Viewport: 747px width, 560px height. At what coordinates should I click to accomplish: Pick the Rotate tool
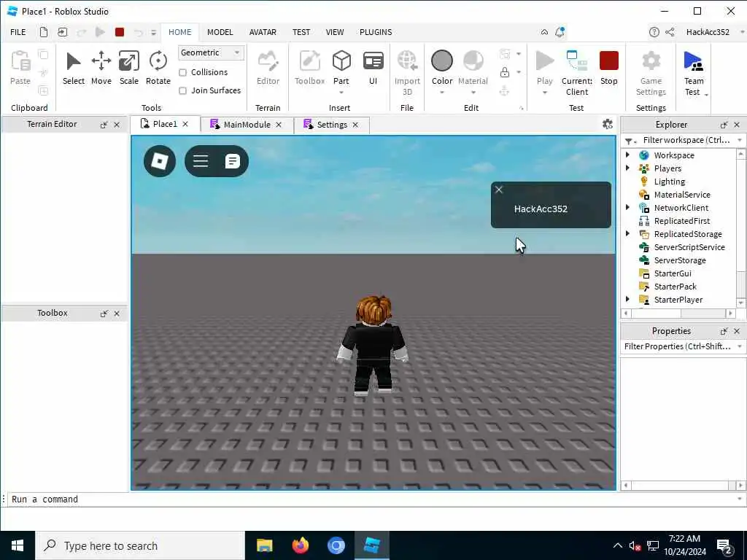(158, 68)
